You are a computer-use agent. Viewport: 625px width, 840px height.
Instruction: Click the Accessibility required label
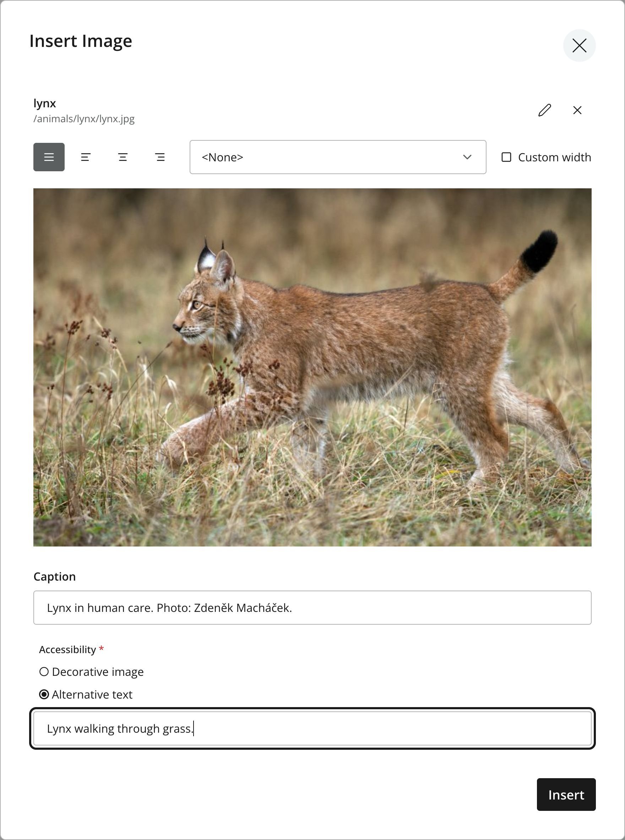pyautogui.click(x=71, y=650)
